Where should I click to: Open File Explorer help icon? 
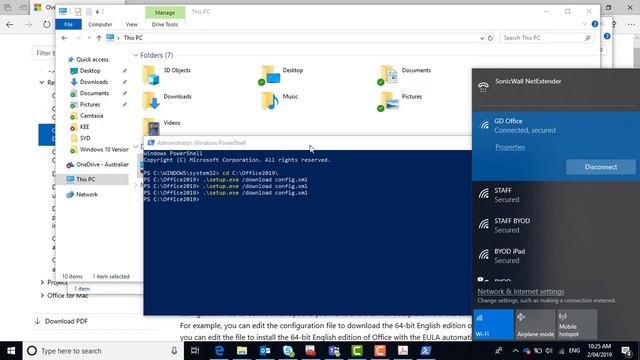click(x=595, y=24)
